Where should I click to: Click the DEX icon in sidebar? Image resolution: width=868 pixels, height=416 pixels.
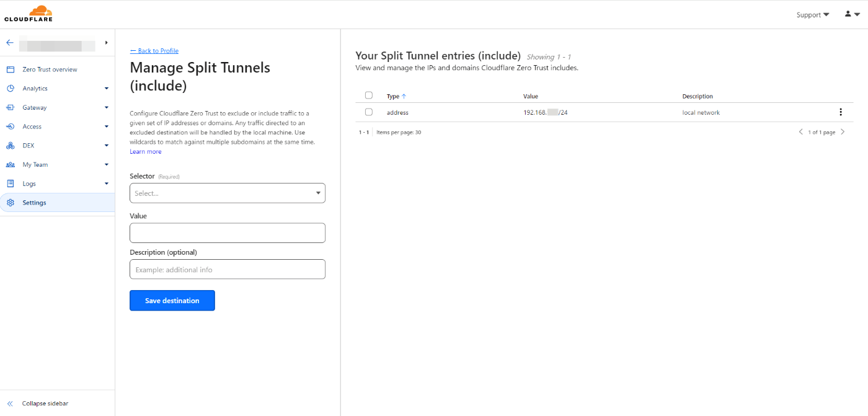pyautogui.click(x=11, y=146)
